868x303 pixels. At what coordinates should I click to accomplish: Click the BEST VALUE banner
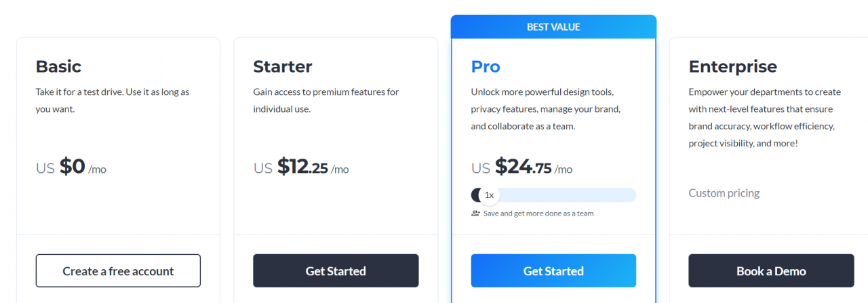(553, 27)
